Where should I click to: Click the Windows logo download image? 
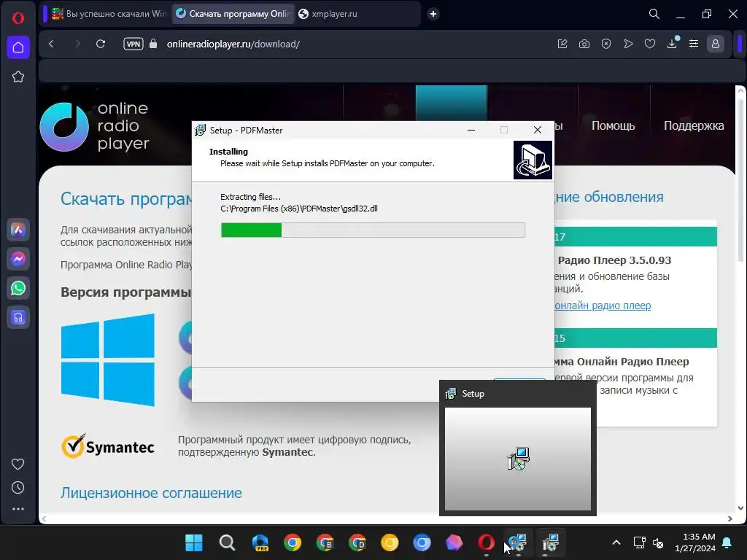point(108,360)
